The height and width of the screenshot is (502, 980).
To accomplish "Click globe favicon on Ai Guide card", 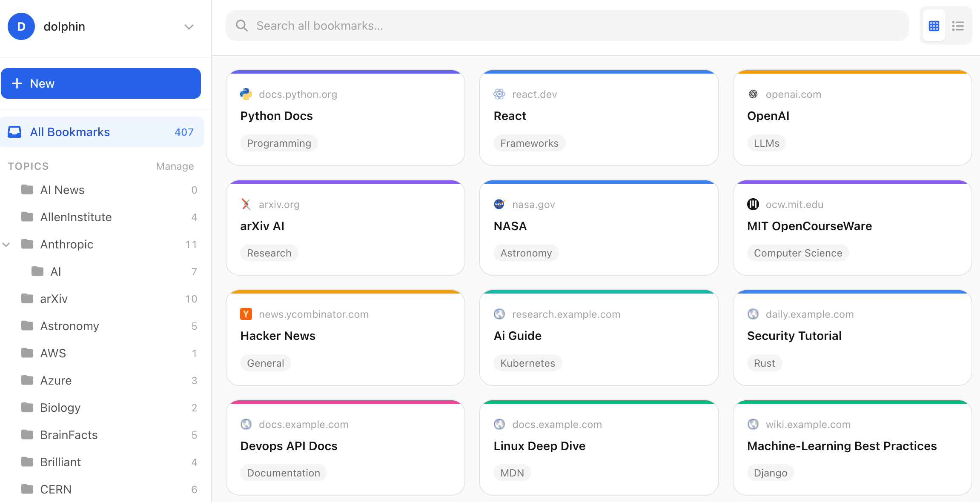I will click(499, 314).
